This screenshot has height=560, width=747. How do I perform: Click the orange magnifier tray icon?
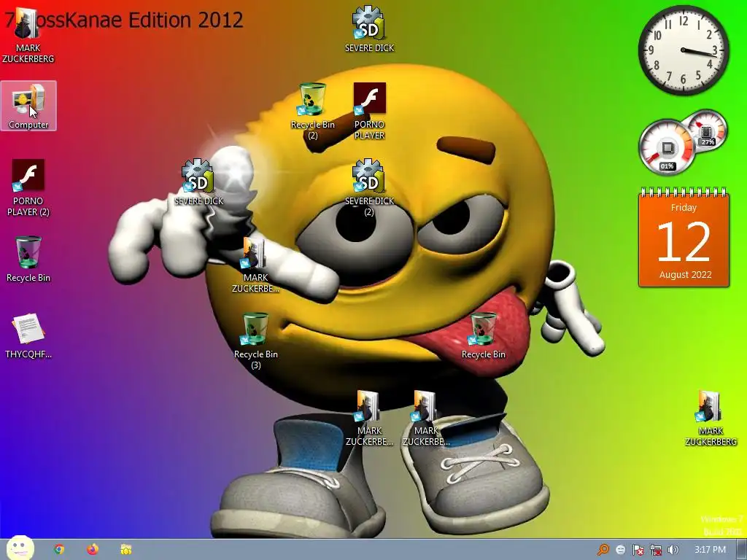pos(603,550)
